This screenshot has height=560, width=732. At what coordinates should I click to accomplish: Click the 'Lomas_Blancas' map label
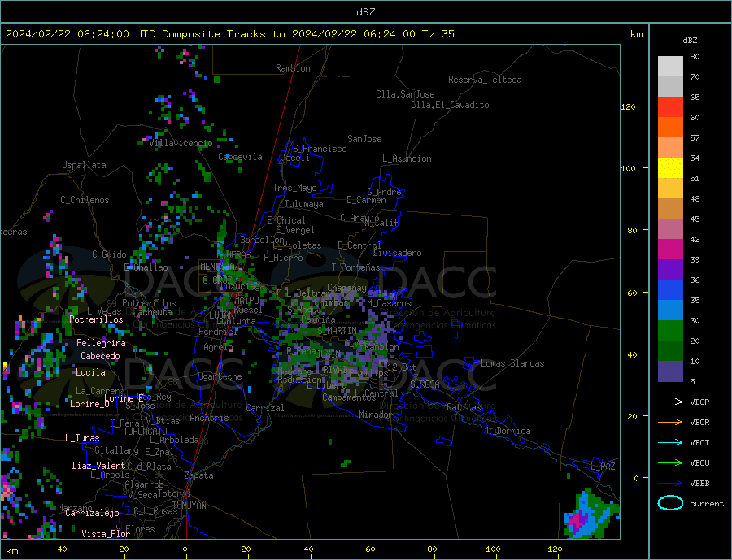[x=512, y=363]
